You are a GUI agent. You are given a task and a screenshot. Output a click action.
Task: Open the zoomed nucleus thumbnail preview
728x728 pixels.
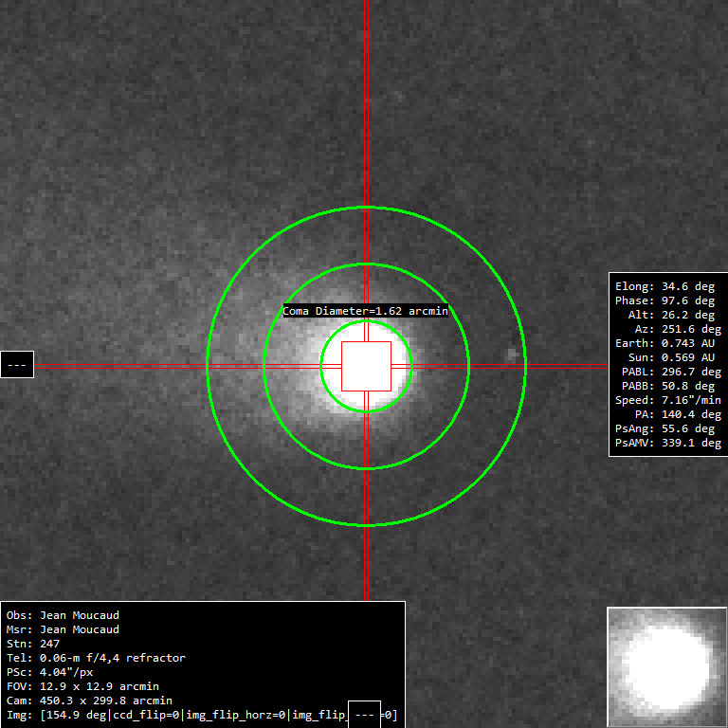(x=666, y=666)
